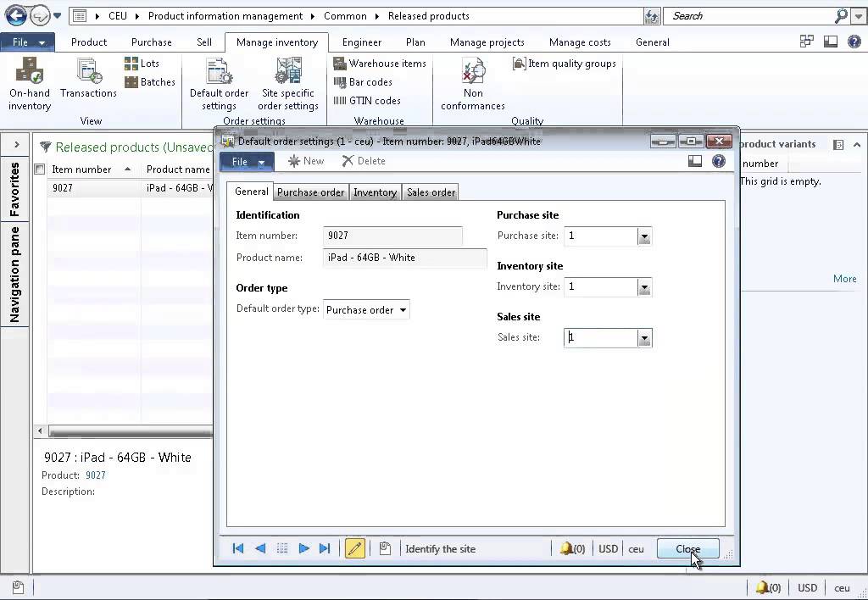868x600 pixels.
Task: Open the dialog Help icon
Action: (x=719, y=161)
